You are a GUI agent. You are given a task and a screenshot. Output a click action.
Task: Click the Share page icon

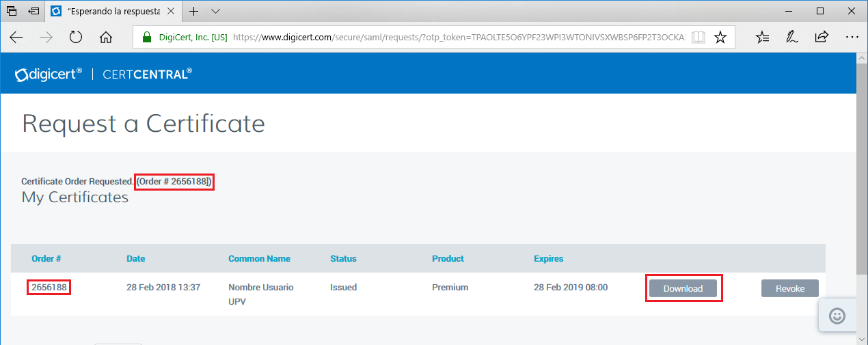click(x=822, y=38)
